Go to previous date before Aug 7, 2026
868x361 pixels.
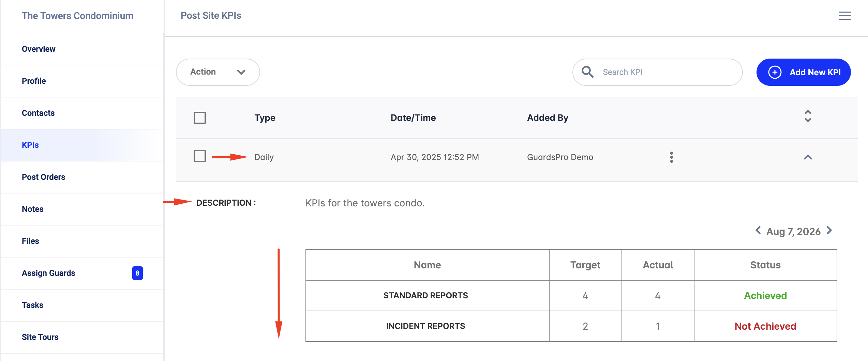(758, 231)
